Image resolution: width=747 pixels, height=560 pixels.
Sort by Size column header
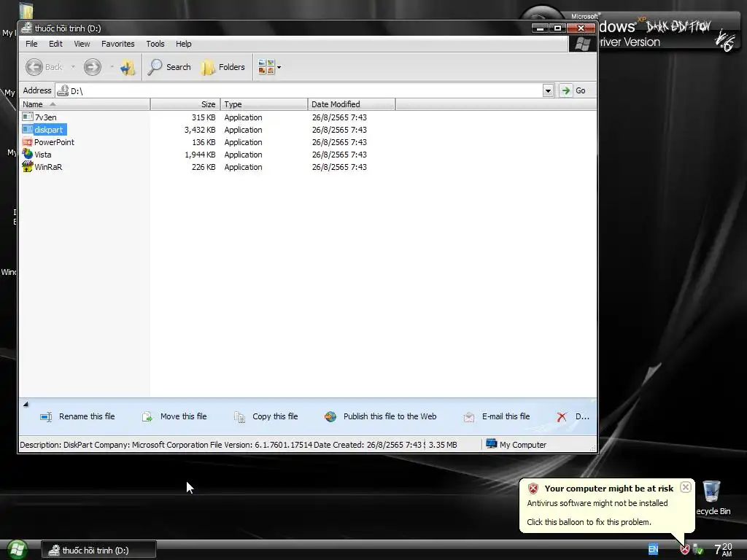(185, 104)
